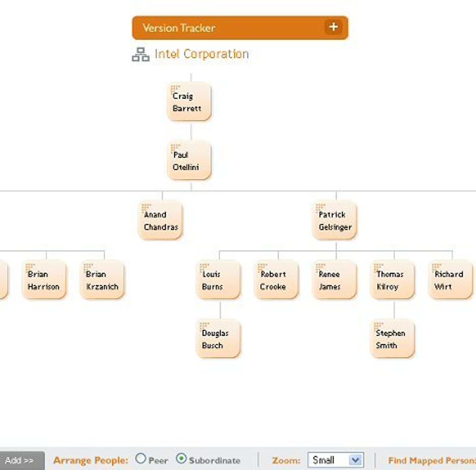Screen dimensions: 476x470
Task: Select the Brian Harrison card
Action: tap(44, 280)
